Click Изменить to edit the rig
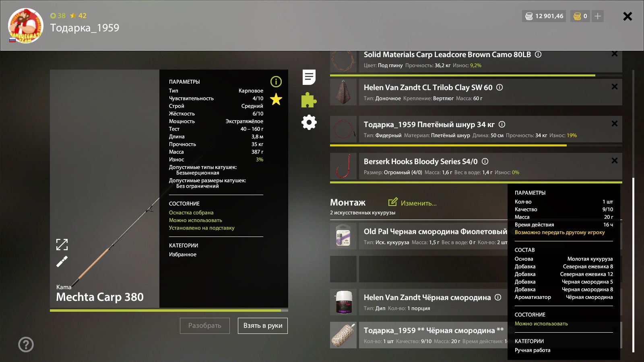The width and height of the screenshot is (644, 362). pos(413,203)
